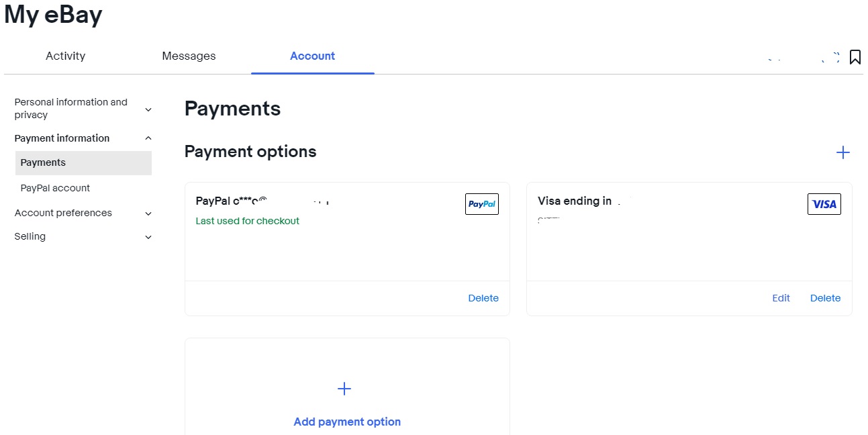Select the Account tab
This screenshot has width=868, height=435.
(x=313, y=56)
